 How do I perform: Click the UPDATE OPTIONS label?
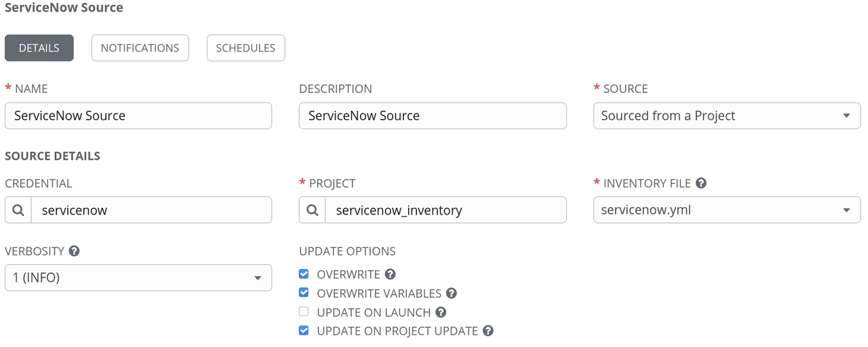pyautogui.click(x=347, y=251)
